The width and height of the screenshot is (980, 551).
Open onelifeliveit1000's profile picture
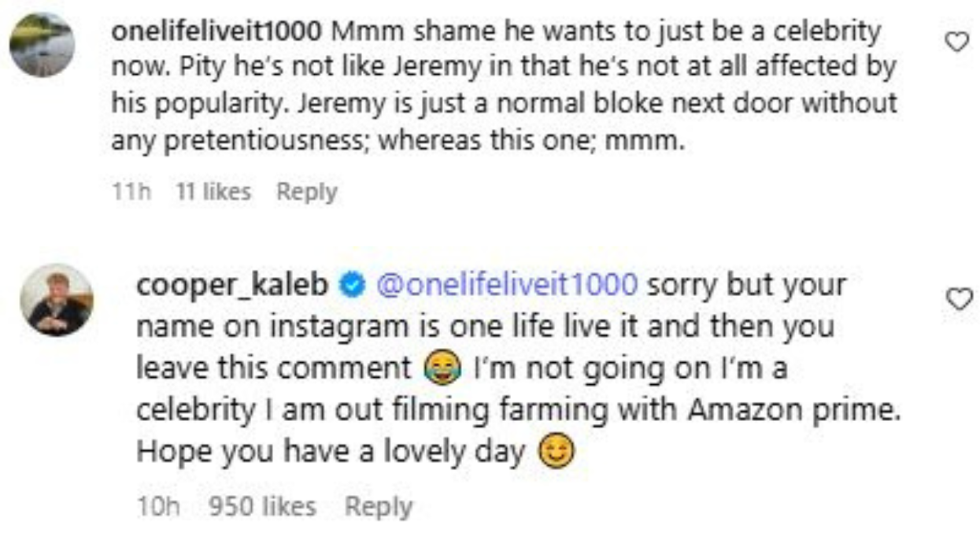(x=42, y=45)
